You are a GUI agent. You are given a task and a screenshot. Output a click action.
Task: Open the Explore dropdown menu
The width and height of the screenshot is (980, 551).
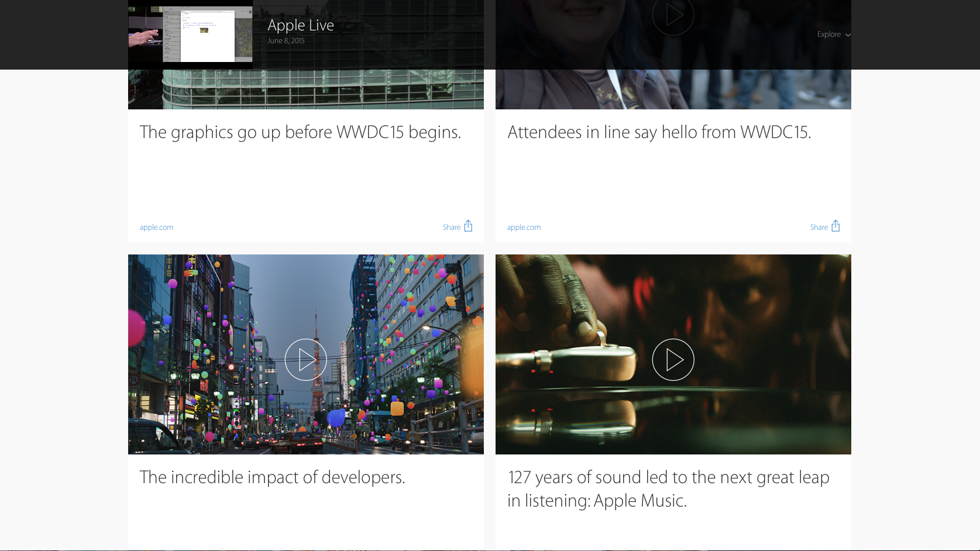[x=834, y=35]
